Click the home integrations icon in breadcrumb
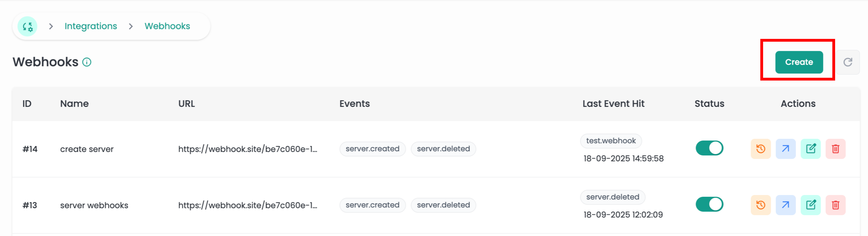The width and height of the screenshot is (868, 236). (x=27, y=26)
